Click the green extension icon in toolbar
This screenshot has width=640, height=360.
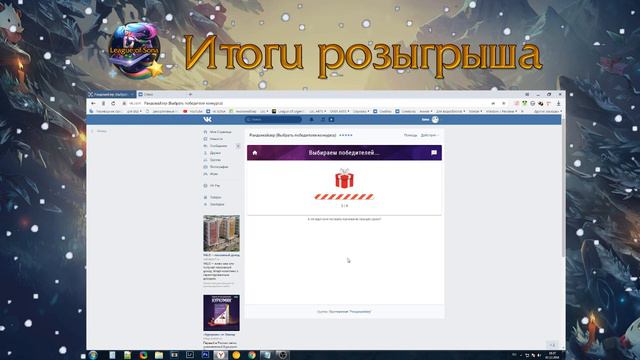click(x=524, y=104)
